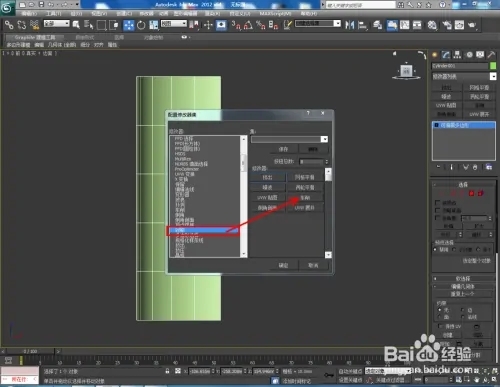Click the Render teapot icon

coord(472,25)
